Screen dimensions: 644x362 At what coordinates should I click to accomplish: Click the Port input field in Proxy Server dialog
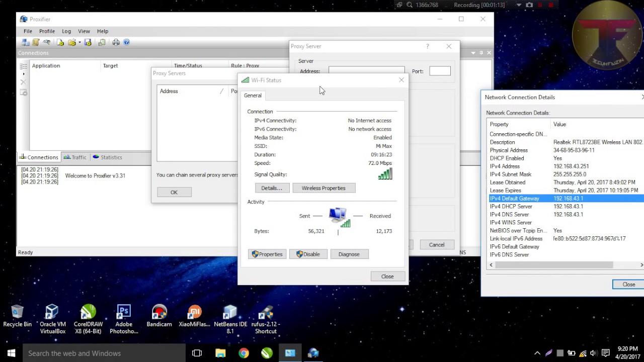coord(440,71)
